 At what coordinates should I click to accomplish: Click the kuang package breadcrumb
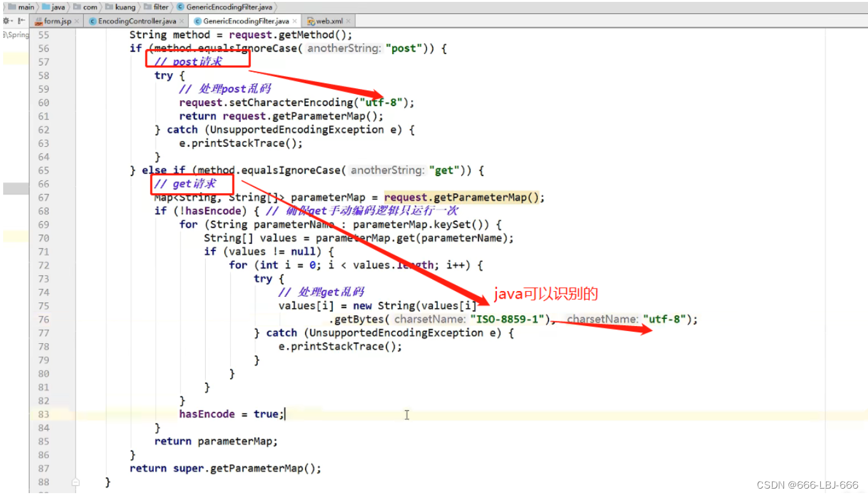121,7
